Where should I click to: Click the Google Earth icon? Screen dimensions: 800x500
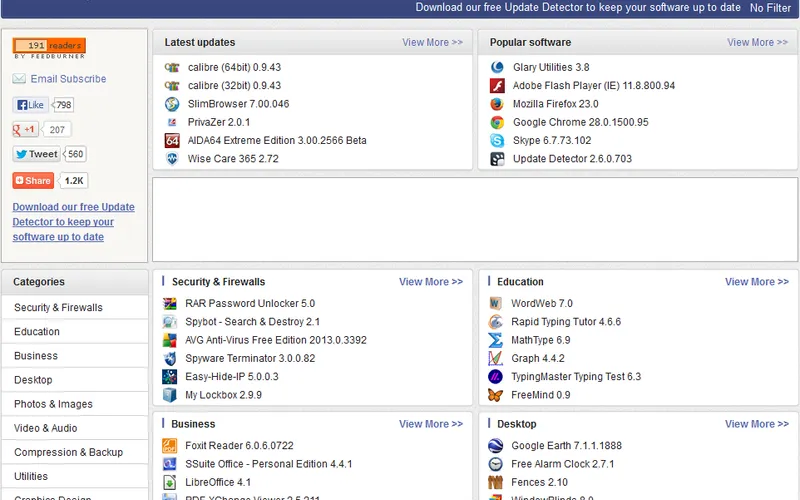pyautogui.click(x=495, y=446)
